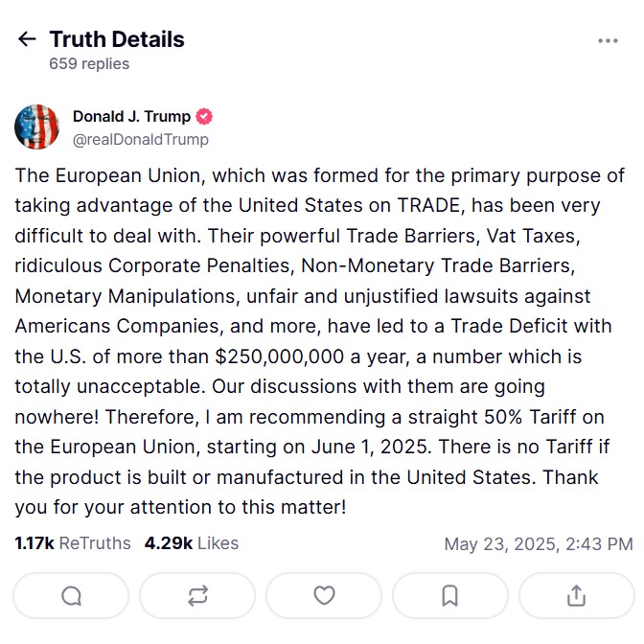The image size is (644, 644).
Task: Click the reply speech bubble icon
Action: click(x=71, y=595)
